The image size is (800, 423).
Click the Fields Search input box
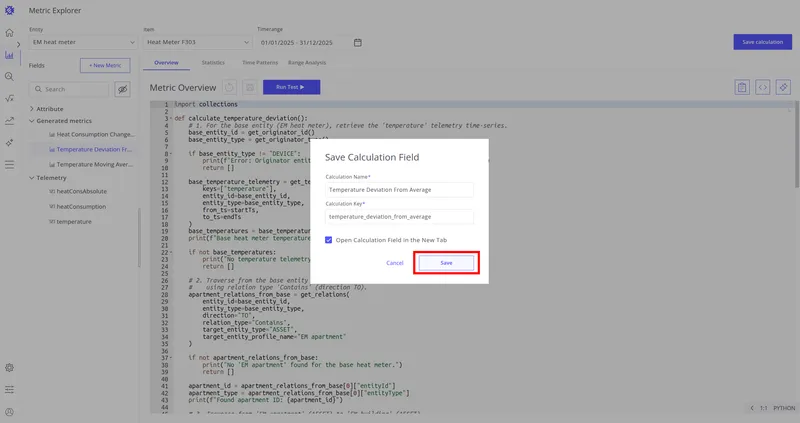tap(69, 89)
